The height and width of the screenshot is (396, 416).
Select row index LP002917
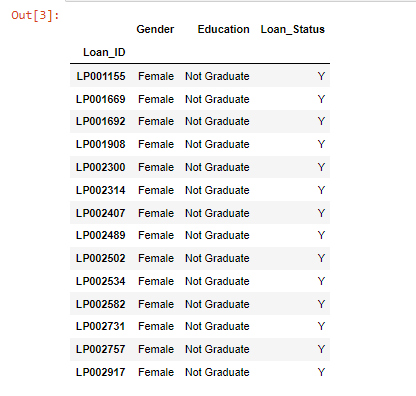point(101,372)
